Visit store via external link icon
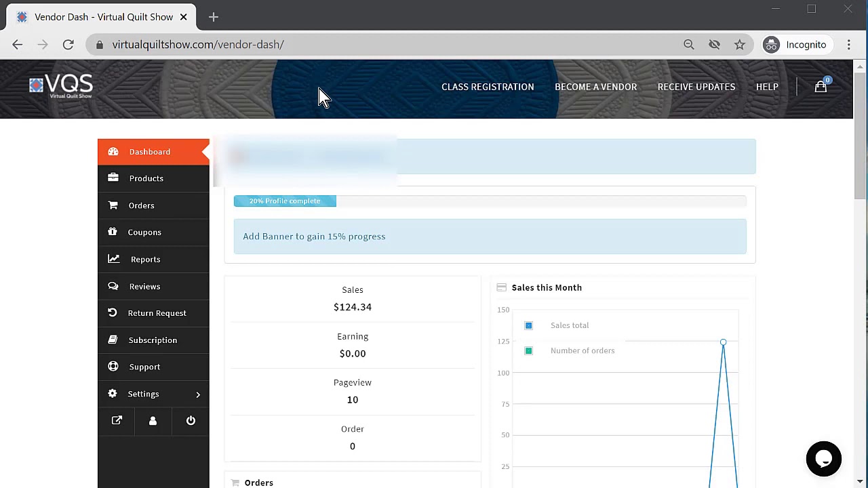Image resolution: width=868 pixels, height=488 pixels. [117, 421]
